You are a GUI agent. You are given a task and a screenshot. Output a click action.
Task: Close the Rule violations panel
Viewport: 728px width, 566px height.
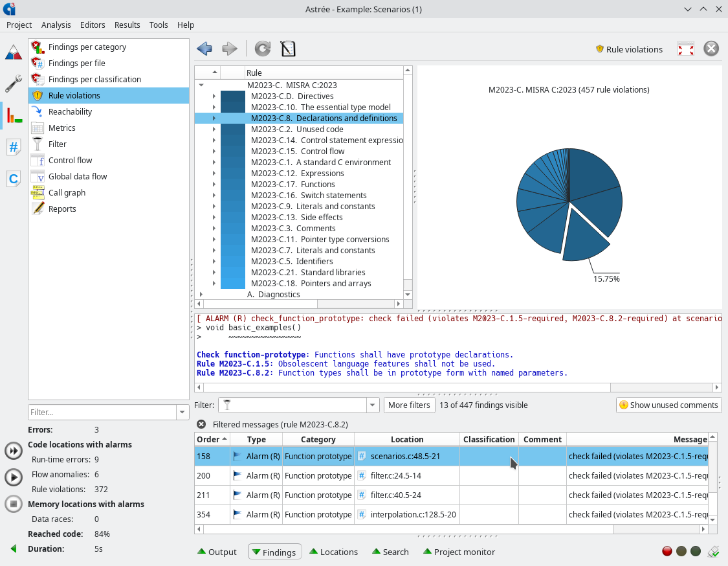click(x=711, y=49)
